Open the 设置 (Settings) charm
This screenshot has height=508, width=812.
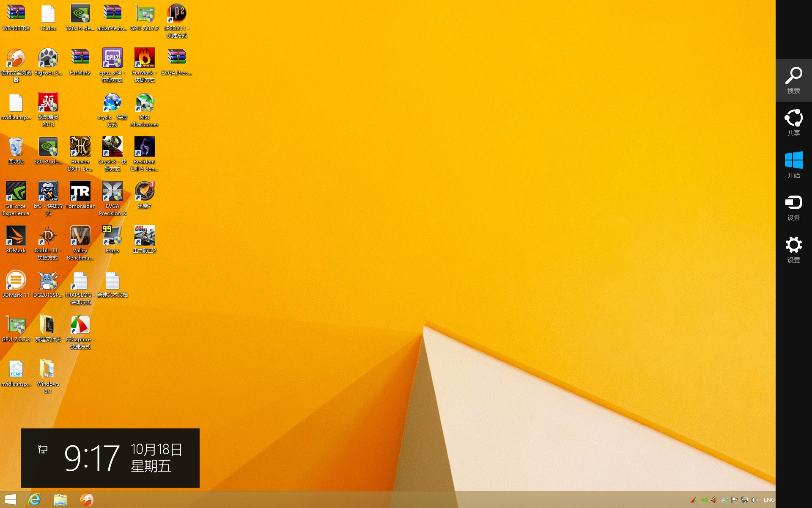pos(793,250)
